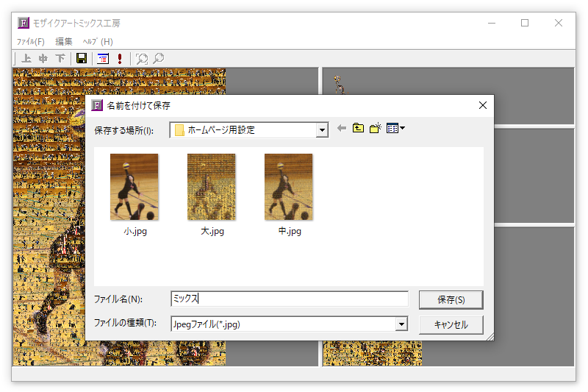Click the 大.jpg file name label

coord(212,231)
